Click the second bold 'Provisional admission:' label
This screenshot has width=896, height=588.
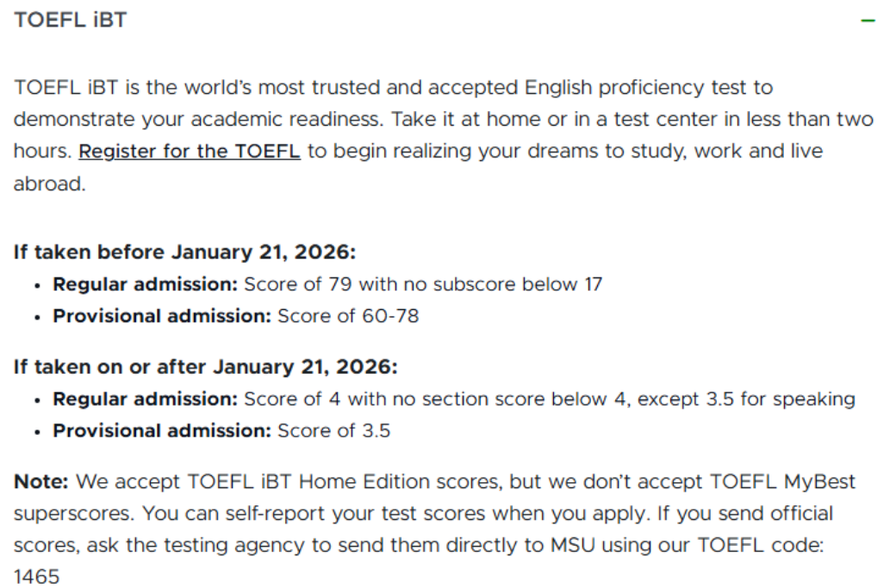pos(163,430)
